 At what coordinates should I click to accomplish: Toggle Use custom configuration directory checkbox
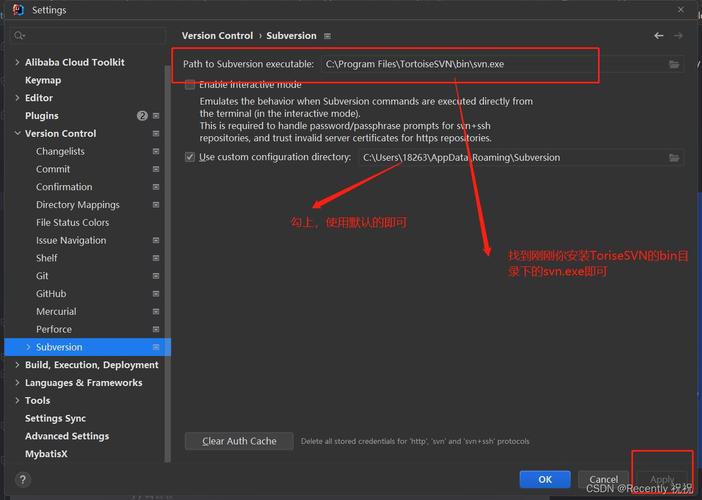coord(190,157)
